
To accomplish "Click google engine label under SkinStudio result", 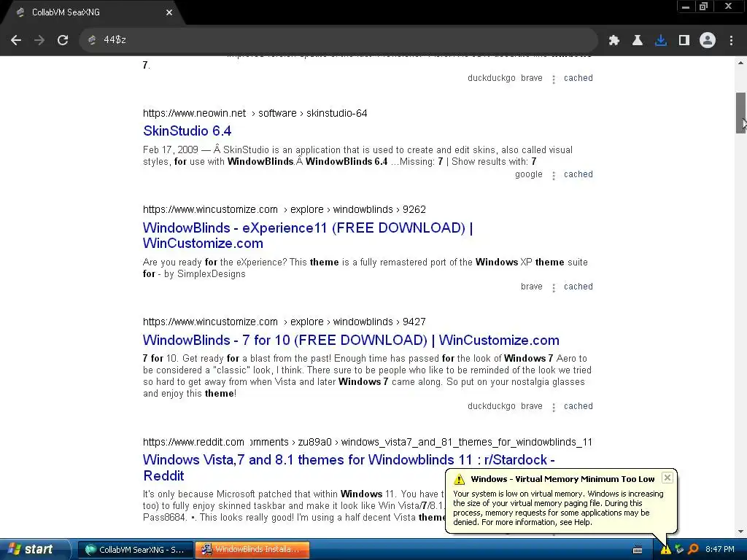I will tap(529, 174).
